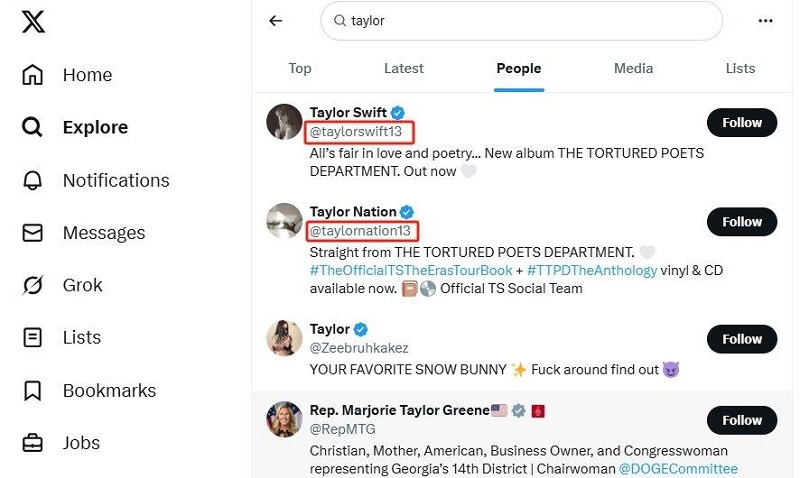
Task: Open the Notifications bell icon
Action: pyautogui.click(x=33, y=181)
